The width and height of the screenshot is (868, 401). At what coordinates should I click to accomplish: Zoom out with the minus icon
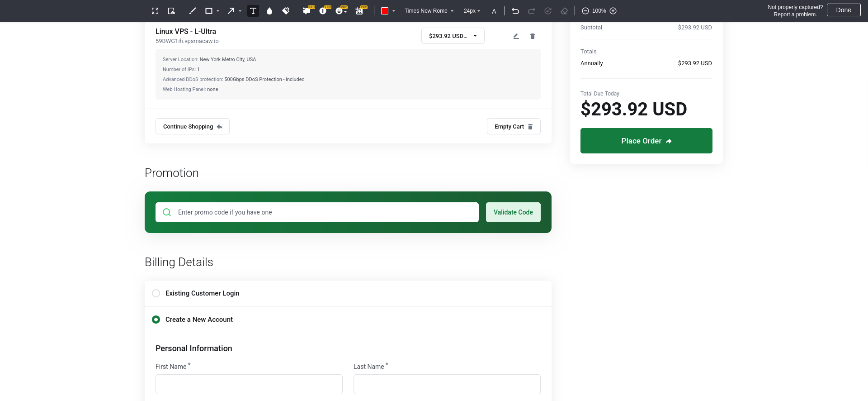pos(585,11)
